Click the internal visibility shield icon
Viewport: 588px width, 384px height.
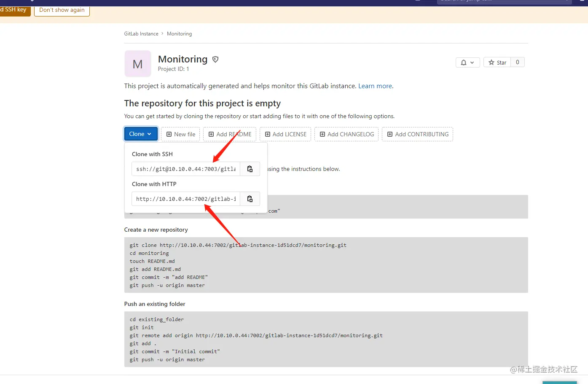[215, 59]
